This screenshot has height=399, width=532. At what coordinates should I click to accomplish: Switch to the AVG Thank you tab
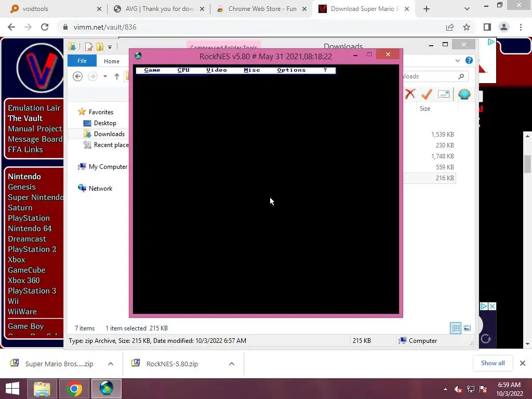[x=159, y=9]
